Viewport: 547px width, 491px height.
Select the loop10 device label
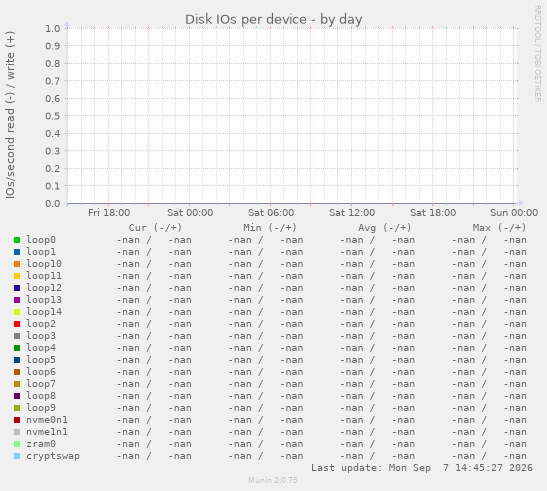[44, 264]
